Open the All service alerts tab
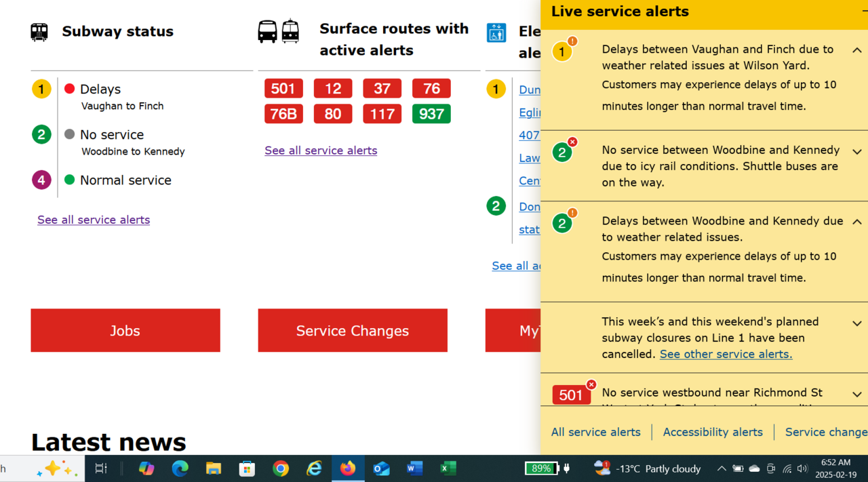 [595, 432]
